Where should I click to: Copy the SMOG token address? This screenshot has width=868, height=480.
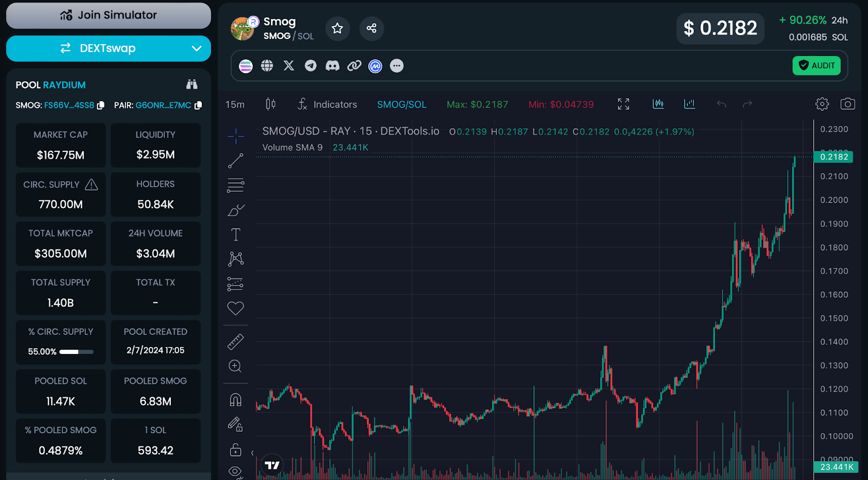tap(100, 105)
